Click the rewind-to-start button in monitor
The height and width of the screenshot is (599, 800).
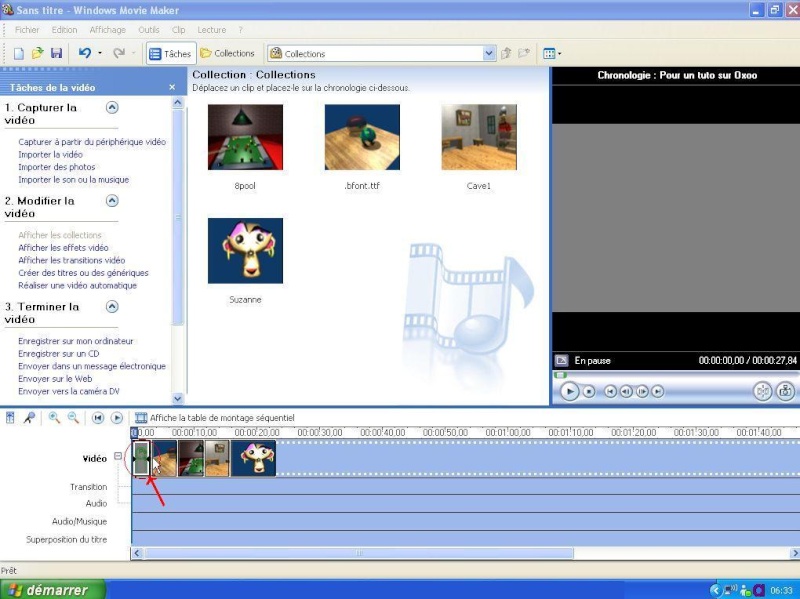point(610,391)
